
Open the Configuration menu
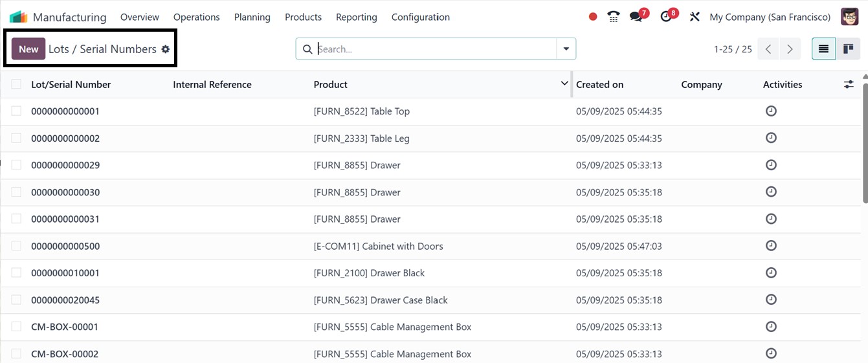420,17
